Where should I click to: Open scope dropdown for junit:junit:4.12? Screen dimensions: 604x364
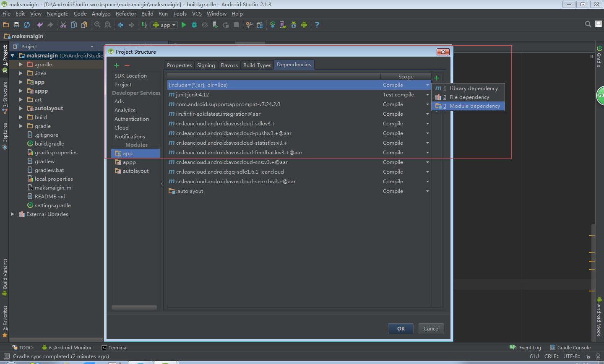tap(427, 95)
